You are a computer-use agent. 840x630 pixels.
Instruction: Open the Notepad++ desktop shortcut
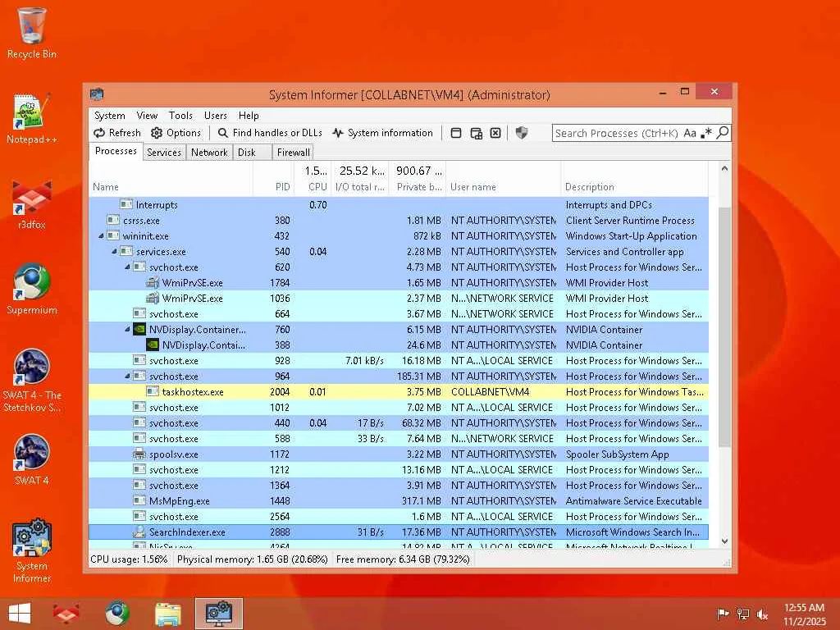click(32, 119)
